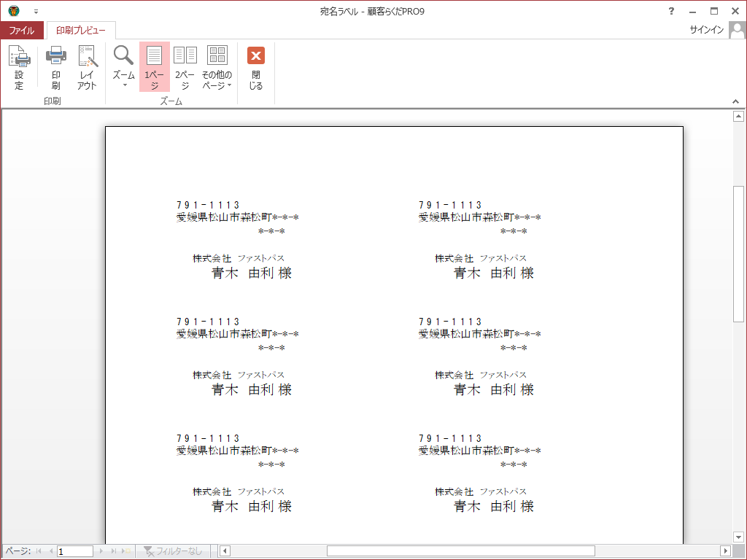Click the フィルターなし filter button
Viewport: 747px width, 560px height.
click(x=173, y=551)
